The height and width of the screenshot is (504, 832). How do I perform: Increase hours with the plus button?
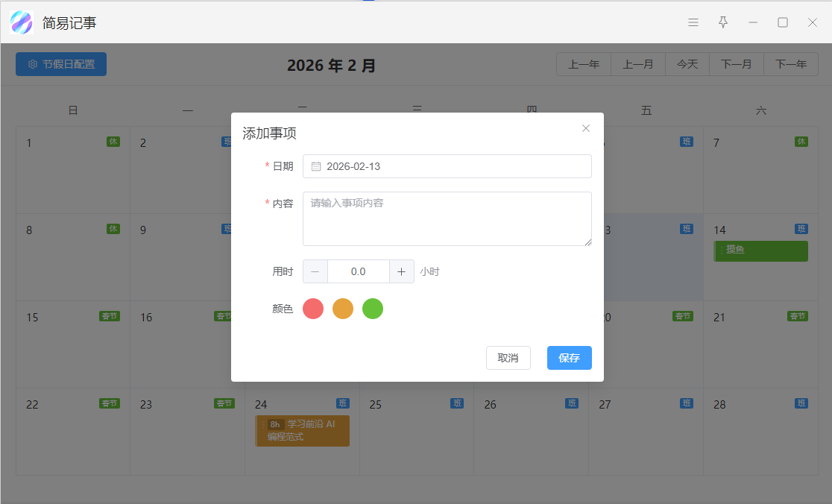pyautogui.click(x=401, y=271)
